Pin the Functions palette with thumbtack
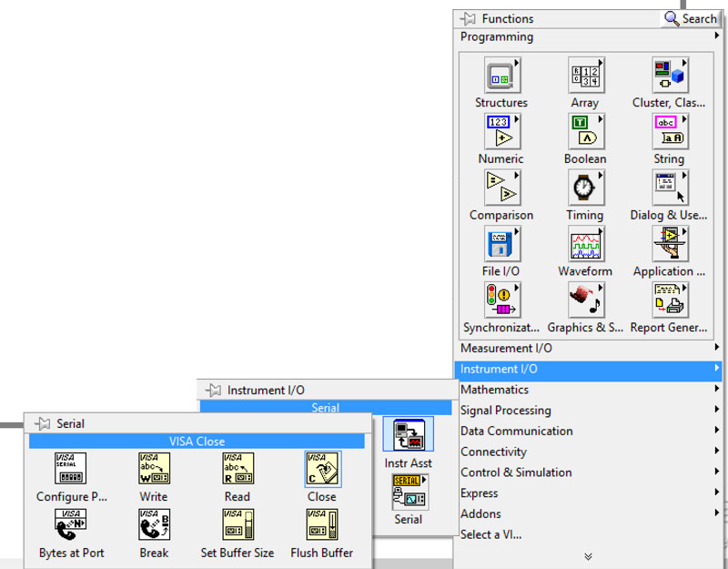The image size is (728, 569). pyautogui.click(x=468, y=19)
